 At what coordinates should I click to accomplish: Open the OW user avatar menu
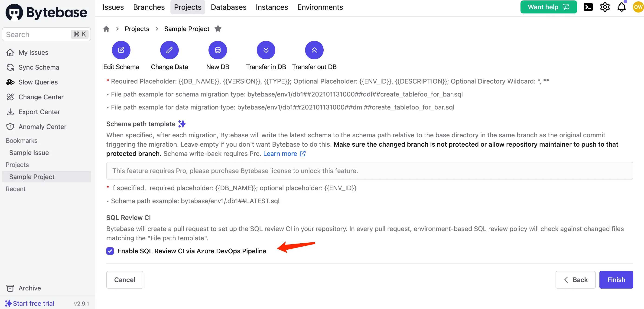638,7
